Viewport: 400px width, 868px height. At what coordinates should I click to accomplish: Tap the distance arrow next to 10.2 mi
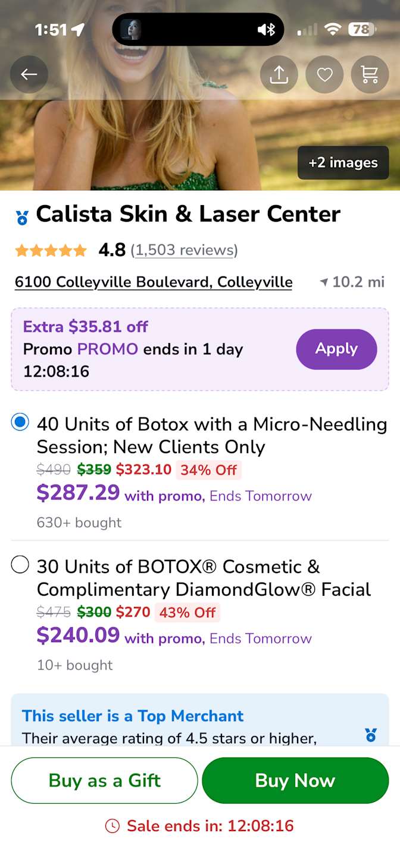pyautogui.click(x=324, y=282)
